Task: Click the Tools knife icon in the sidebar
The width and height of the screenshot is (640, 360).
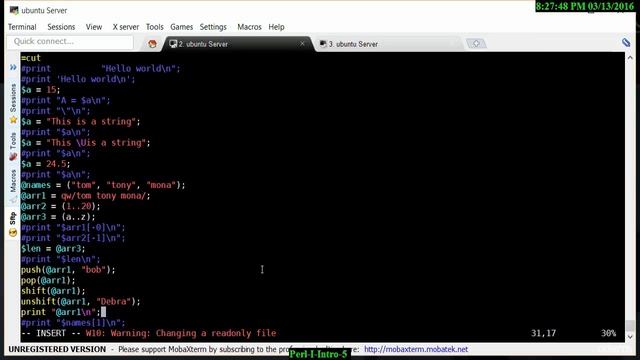Action: [x=13, y=156]
